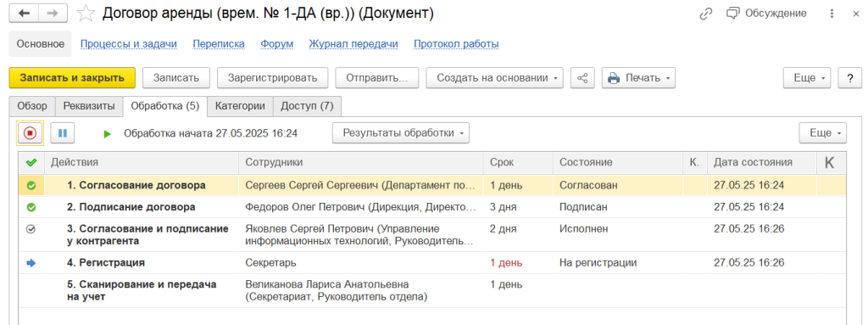This screenshot has width=868, height=325.
Task: Switch to Доступ (7) tab
Action: click(x=307, y=106)
